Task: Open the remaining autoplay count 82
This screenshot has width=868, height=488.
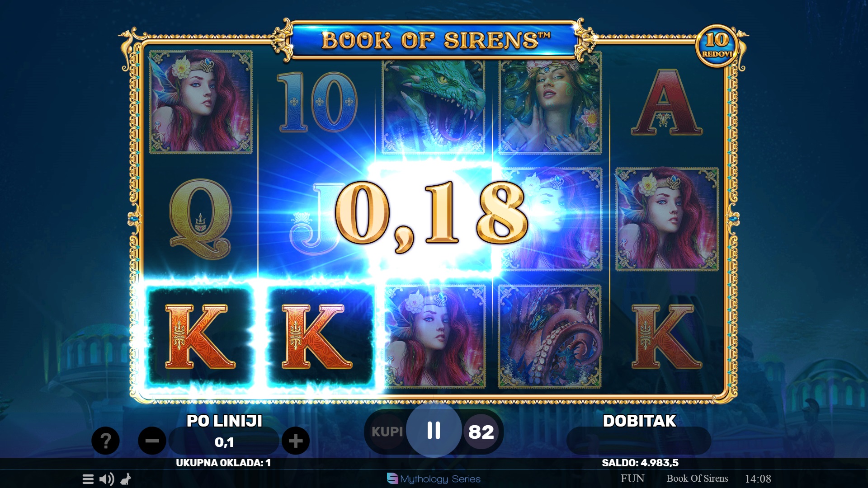Action: tap(481, 432)
